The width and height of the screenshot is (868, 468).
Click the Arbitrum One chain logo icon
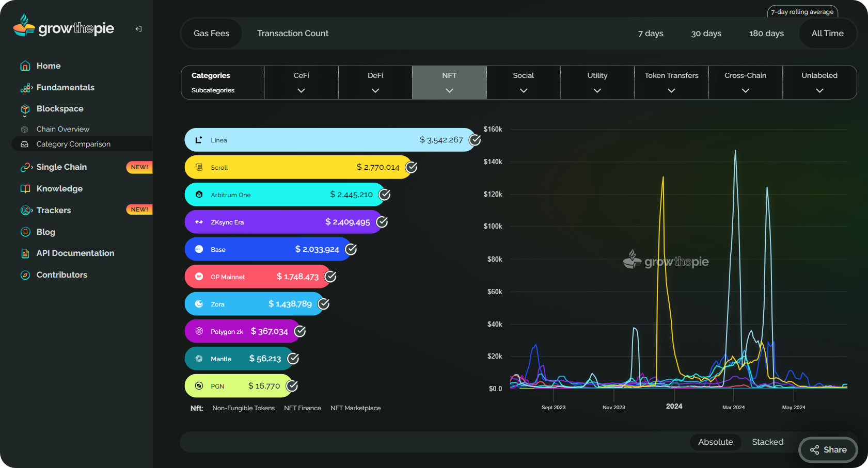pyautogui.click(x=199, y=195)
